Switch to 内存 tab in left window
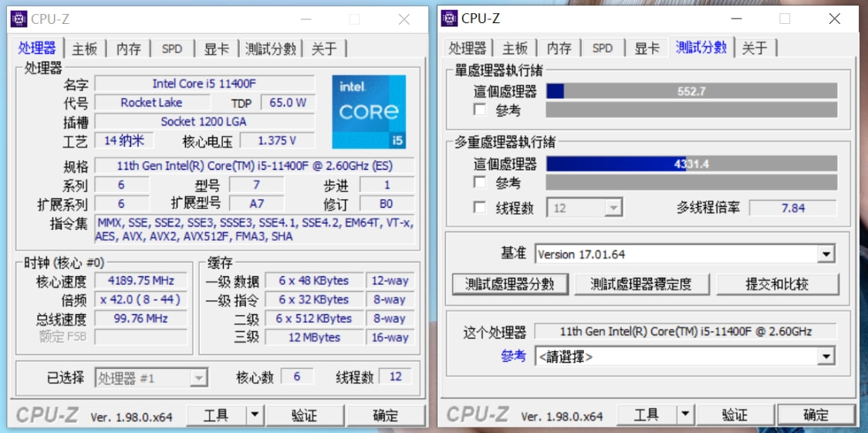This screenshot has height=433, width=868. click(x=129, y=49)
